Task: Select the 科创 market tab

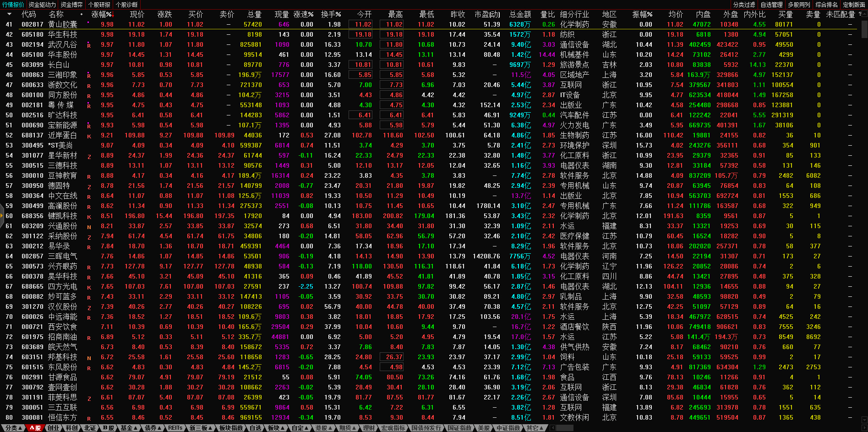Action: pyautogui.click(x=71, y=428)
